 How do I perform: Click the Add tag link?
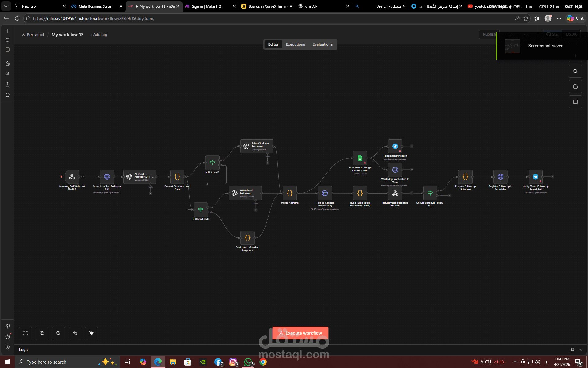(x=99, y=35)
